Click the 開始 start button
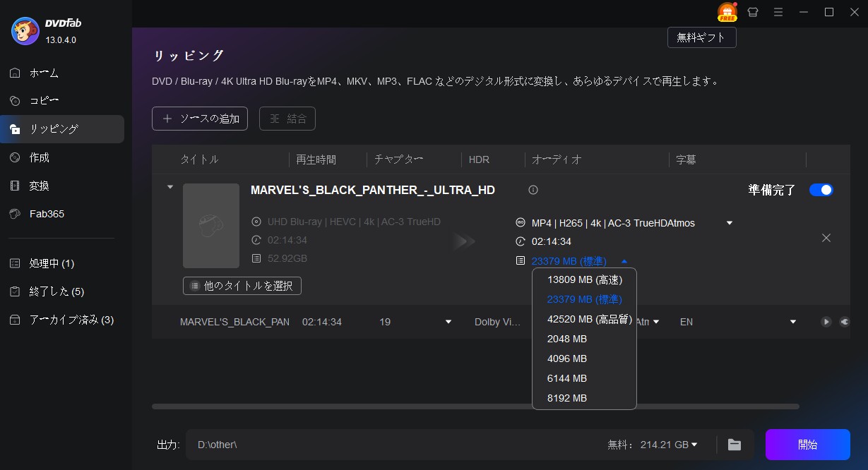This screenshot has width=868, height=470. 808,445
